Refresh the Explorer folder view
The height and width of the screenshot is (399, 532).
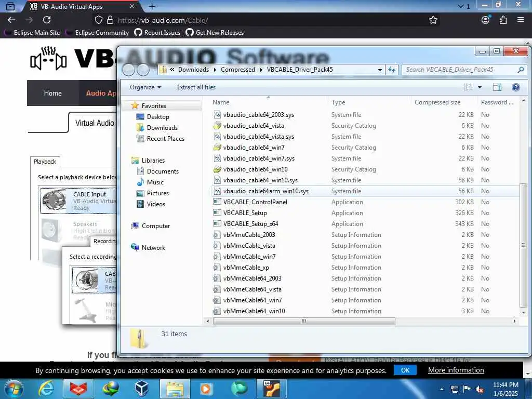(x=392, y=70)
